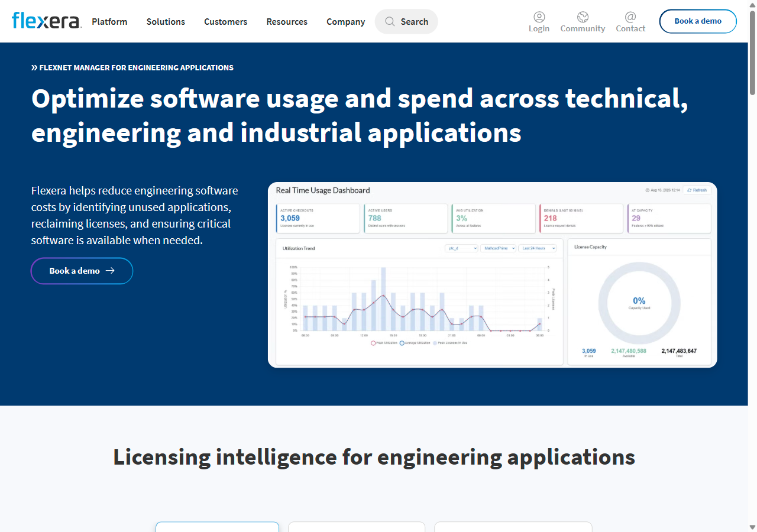Click the page's vertical scrollbar thumb
The height and width of the screenshot is (532, 757).
click(x=752, y=52)
